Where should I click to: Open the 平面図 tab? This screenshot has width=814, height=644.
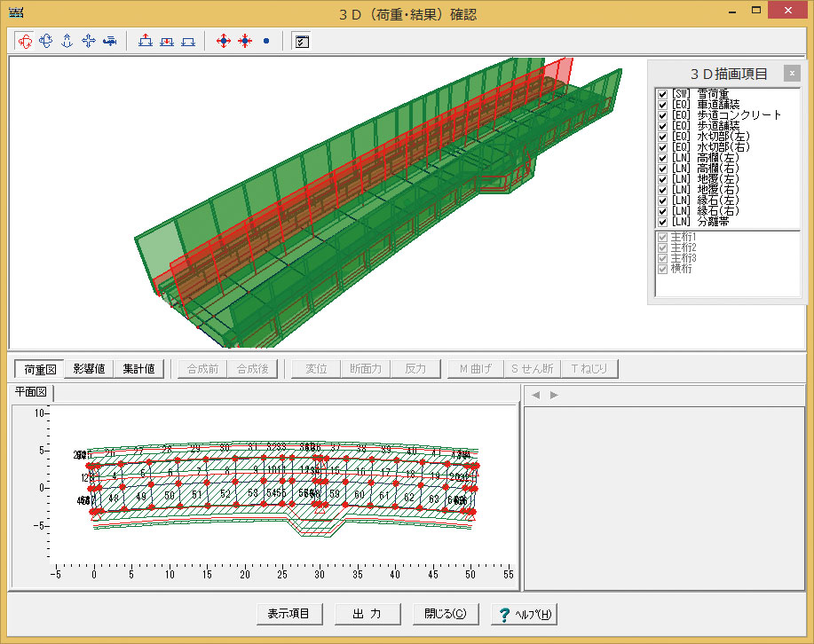coord(31,392)
